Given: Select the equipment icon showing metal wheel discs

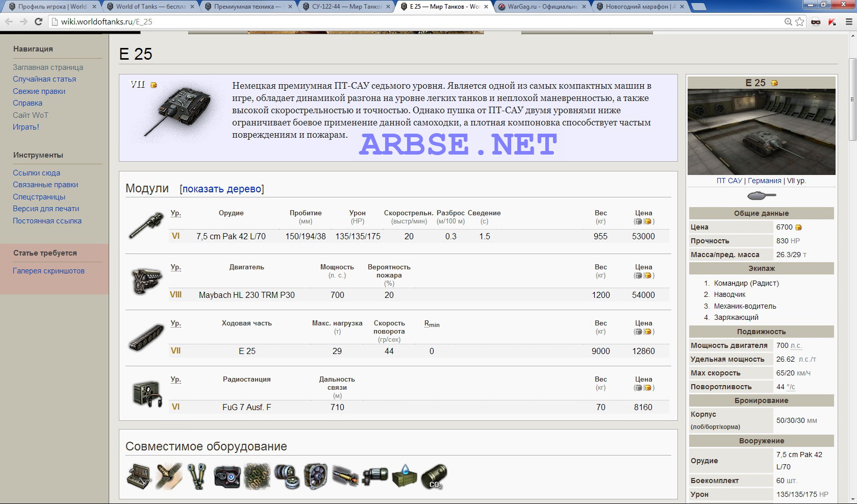Looking at the screenshot, I should pos(286,476).
